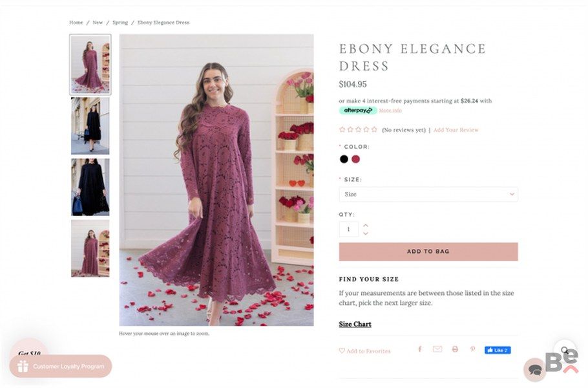Screen dimensions: 588x388
Task: Click the magnifier search icon
Action: coord(565,350)
